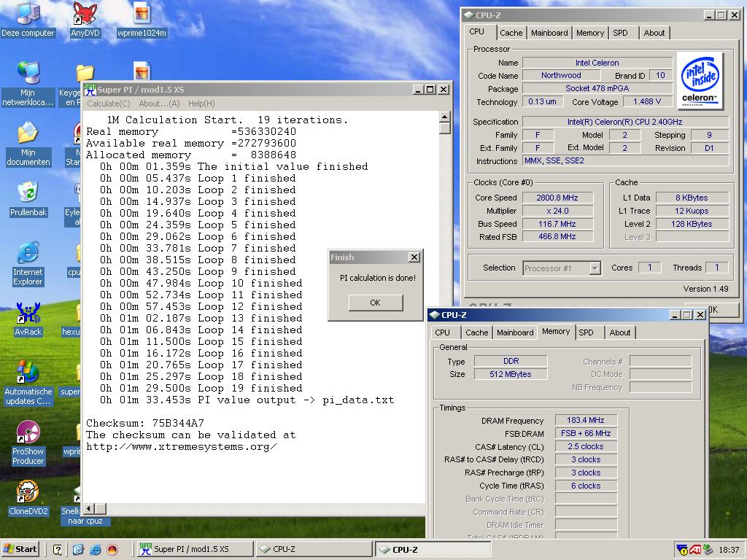Open the About...(A) menu in Super PI

pos(159,104)
